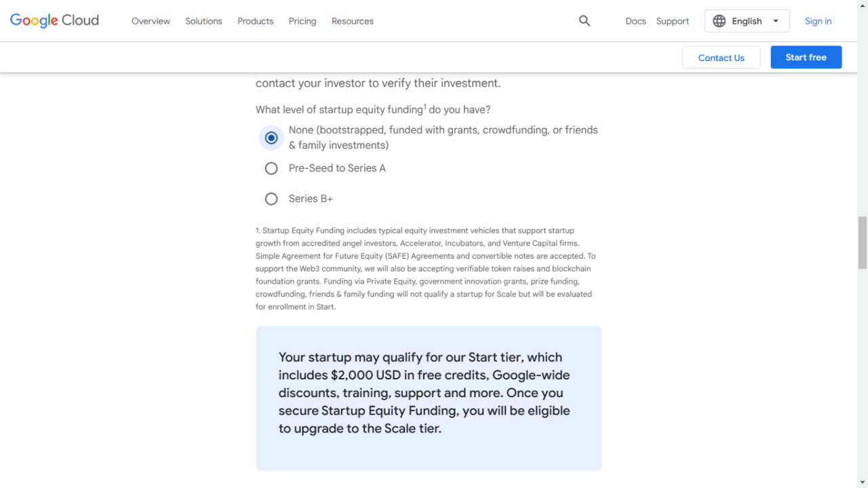Select the Series B+ radio button
Screen dimensions: 868x488
271,199
